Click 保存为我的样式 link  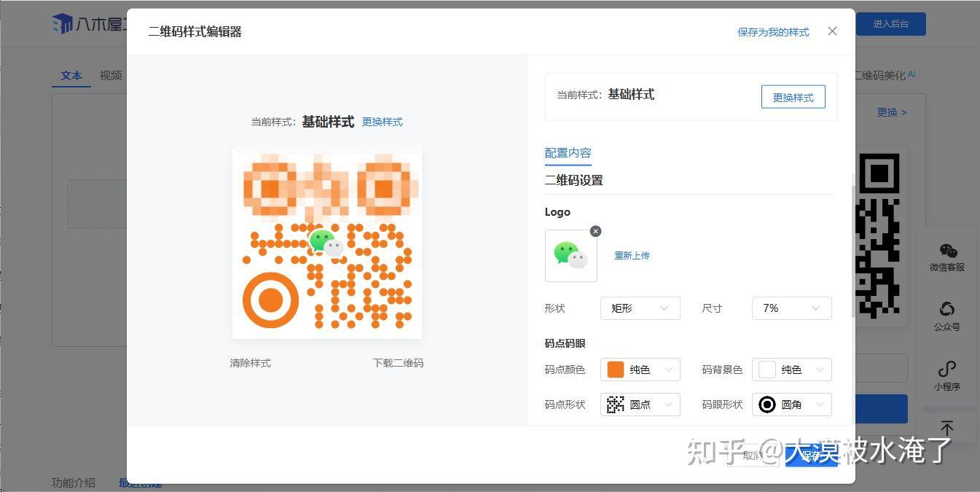pyautogui.click(x=773, y=32)
